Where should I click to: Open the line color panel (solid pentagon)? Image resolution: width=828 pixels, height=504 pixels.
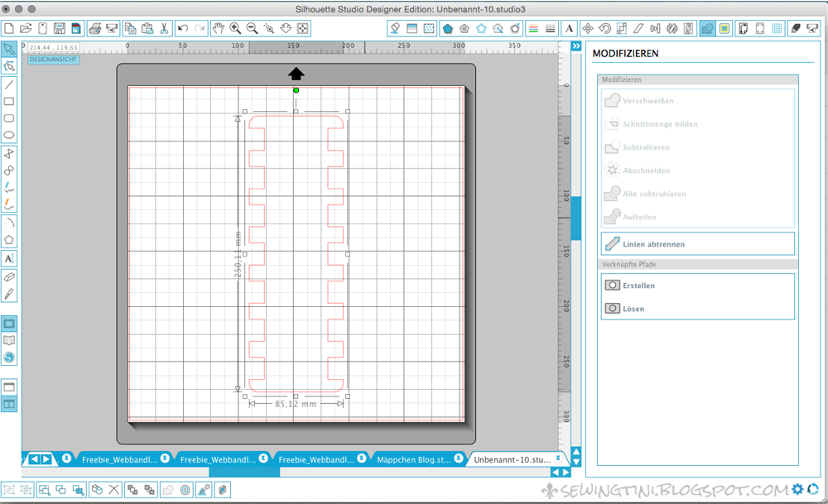pyautogui.click(x=447, y=28)
